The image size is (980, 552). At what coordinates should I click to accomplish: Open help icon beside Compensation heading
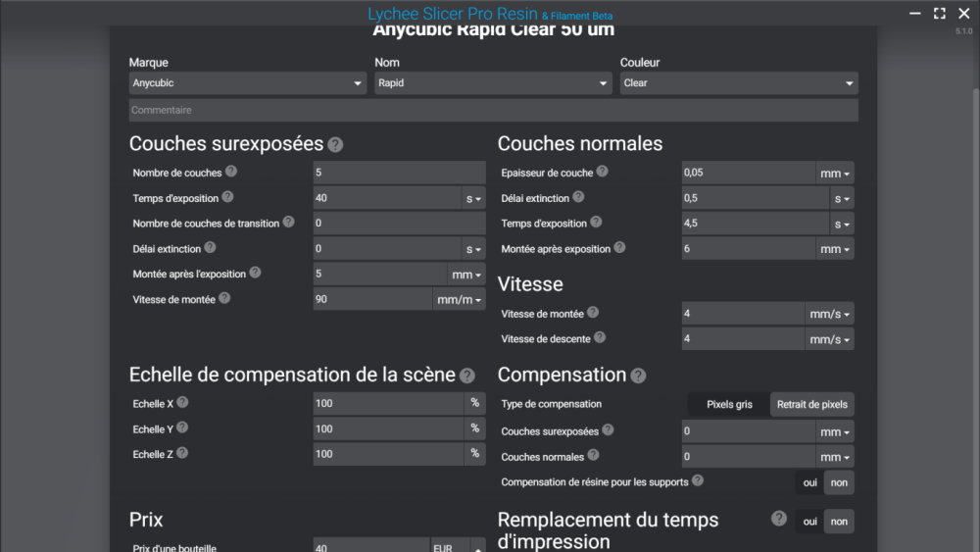638,376
